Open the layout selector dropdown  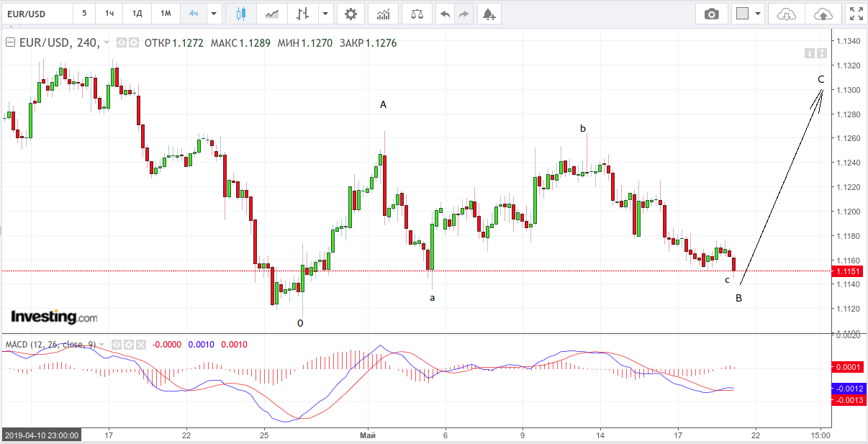pos(749,14)
